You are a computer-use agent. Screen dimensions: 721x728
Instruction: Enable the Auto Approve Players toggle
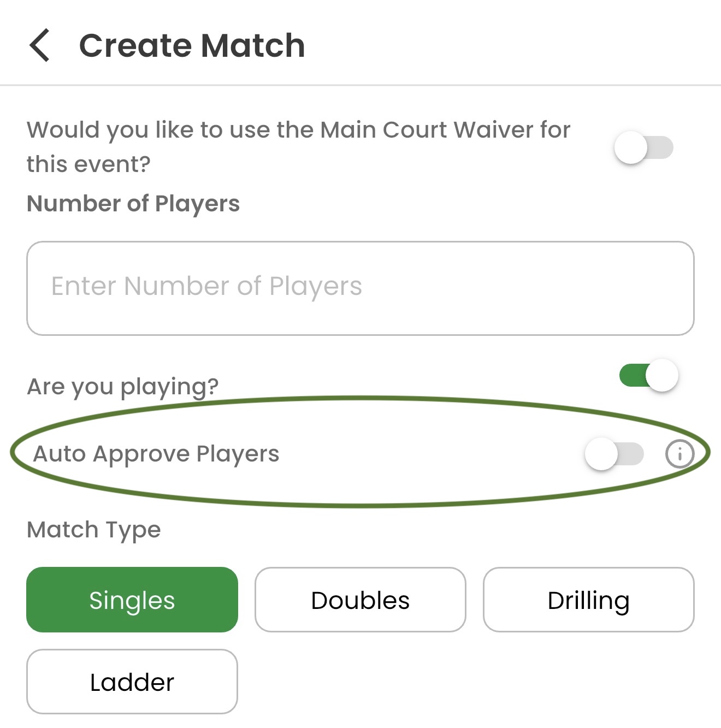point(614,454)
